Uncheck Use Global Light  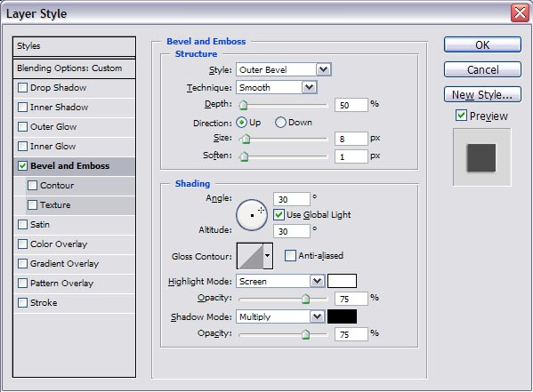pos(279,215)
